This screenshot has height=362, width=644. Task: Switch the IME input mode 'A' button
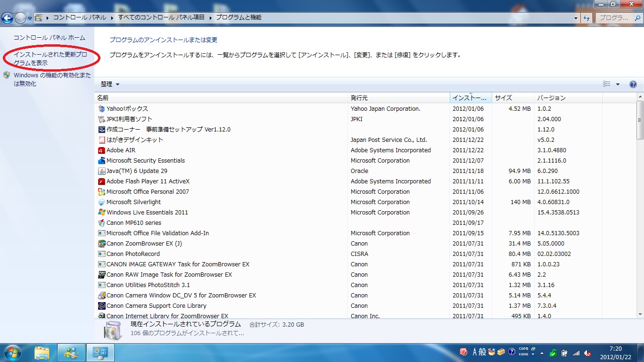click(x=475, y=352)
